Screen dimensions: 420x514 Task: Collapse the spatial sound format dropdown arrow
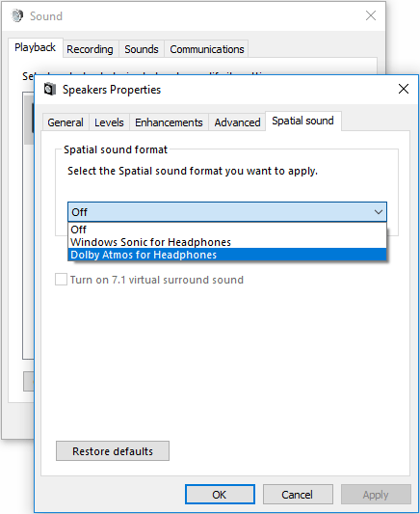379,212
